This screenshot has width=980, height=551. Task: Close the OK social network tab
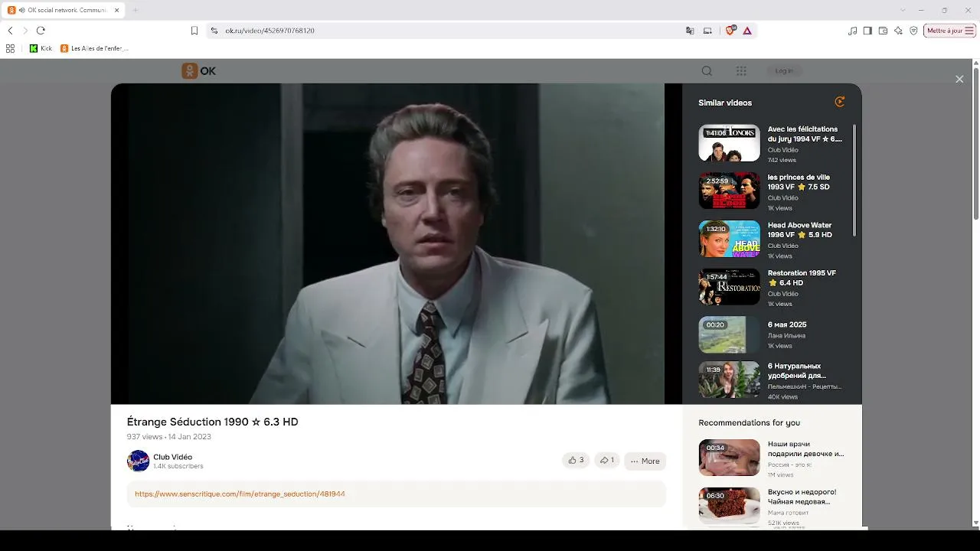[x=116, y=10]
